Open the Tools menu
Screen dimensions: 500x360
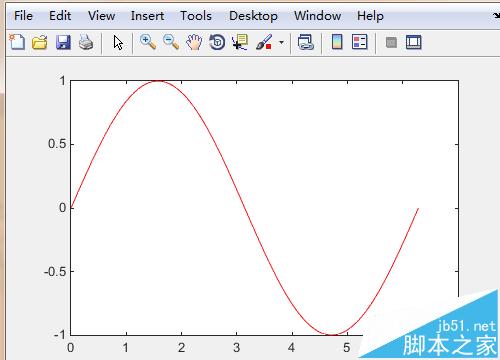(x=196, y=16)
